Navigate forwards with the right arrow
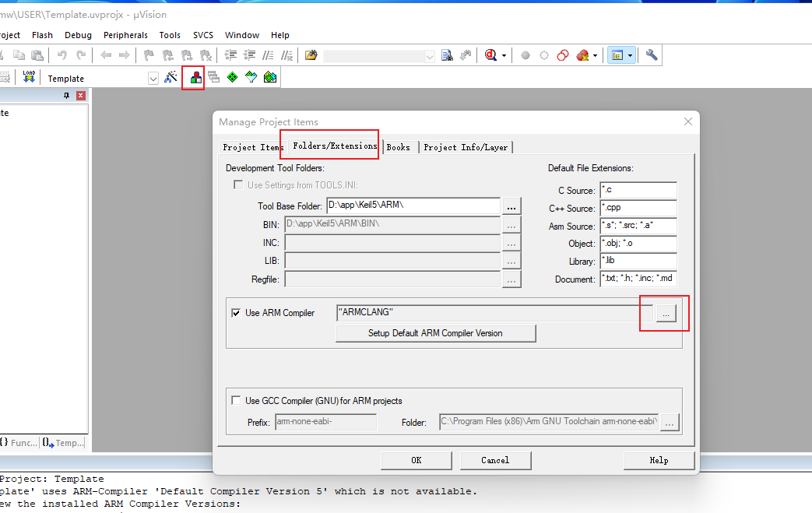Screen dimensions: 812x513 coord(125,54)
